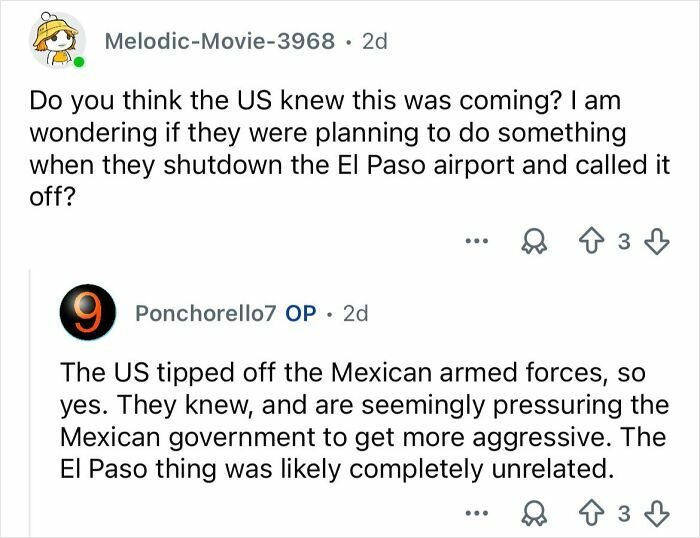This screenshot has height=538, width=700.
Task: Collapse the reply thread using the vertical line
Action: [x=29, y=400]
